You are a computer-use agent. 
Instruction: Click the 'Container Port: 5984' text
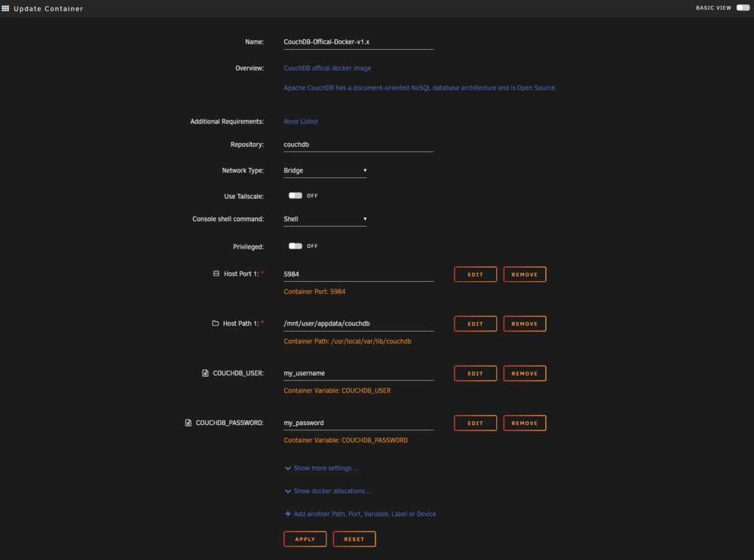point(314,292)
